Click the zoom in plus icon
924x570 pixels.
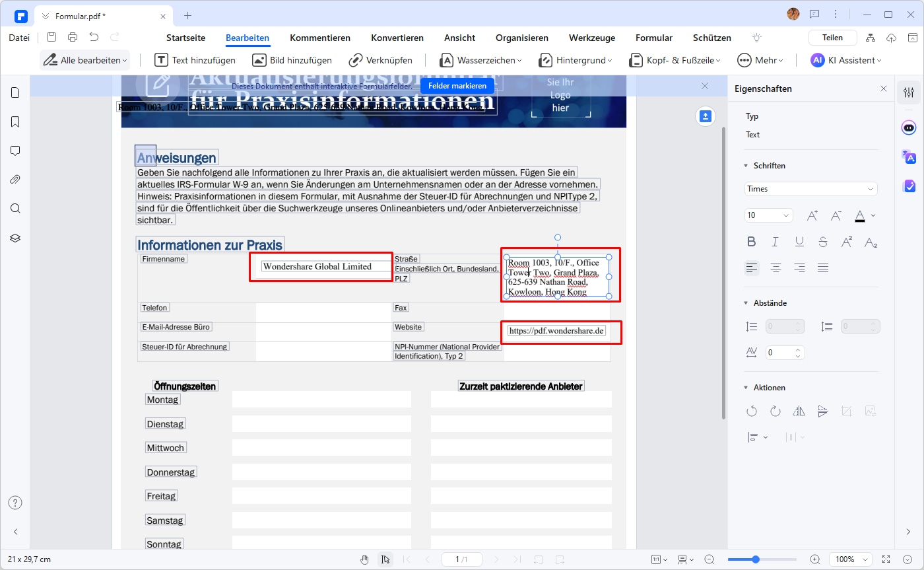pyautogui.click(x=815, y=559)
